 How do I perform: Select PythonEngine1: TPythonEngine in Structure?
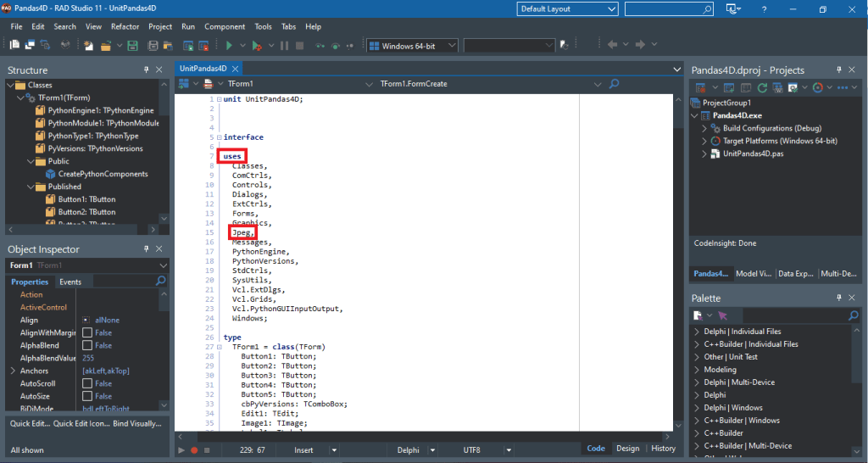pyautogui.click(x=101, y=110)
